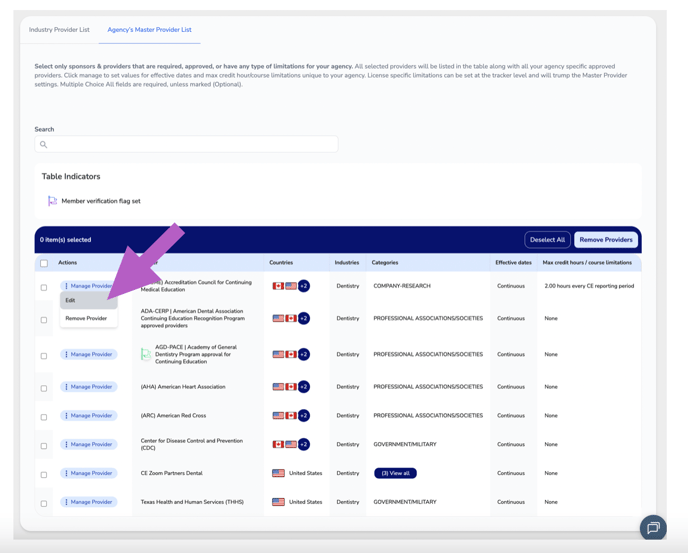Click the COMPANY-RESEARCH category cell
This screenshot has height=553, width=688.
[x=402, y=286]
